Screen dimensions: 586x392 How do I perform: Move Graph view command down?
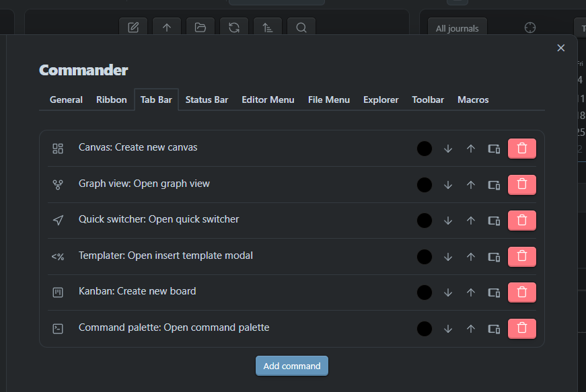coord(448,184)
